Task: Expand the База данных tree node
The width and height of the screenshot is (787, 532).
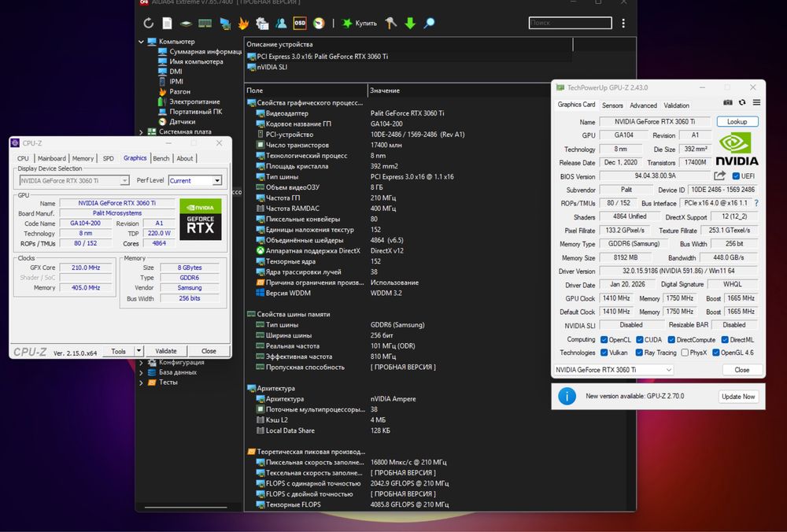Action: (x=141, y=372)
